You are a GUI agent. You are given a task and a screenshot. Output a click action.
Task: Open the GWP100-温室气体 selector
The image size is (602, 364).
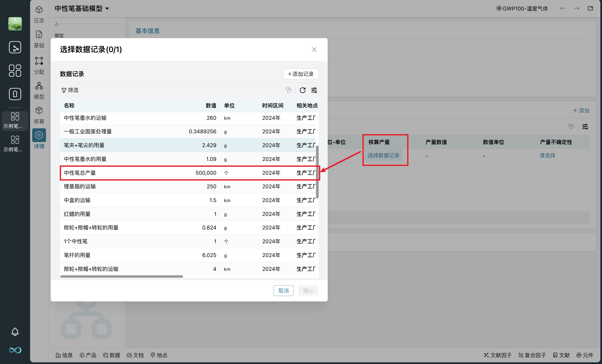coord(522,9)
